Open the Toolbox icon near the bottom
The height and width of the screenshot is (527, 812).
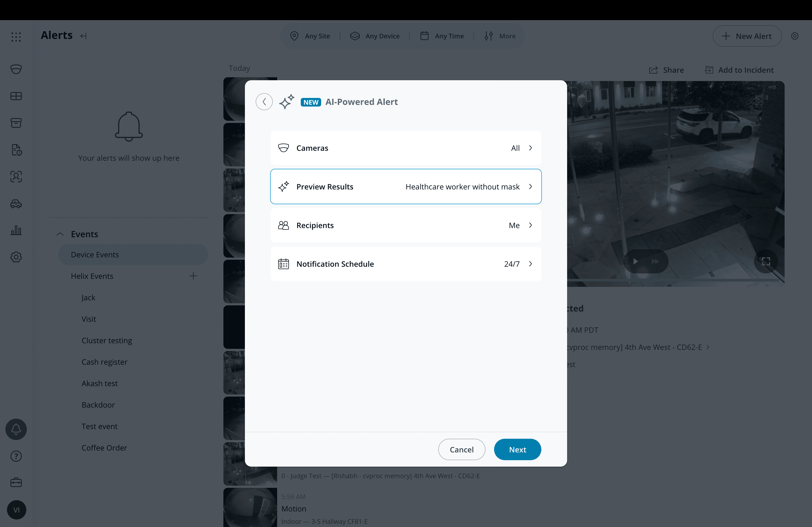[x=16, y=482]
